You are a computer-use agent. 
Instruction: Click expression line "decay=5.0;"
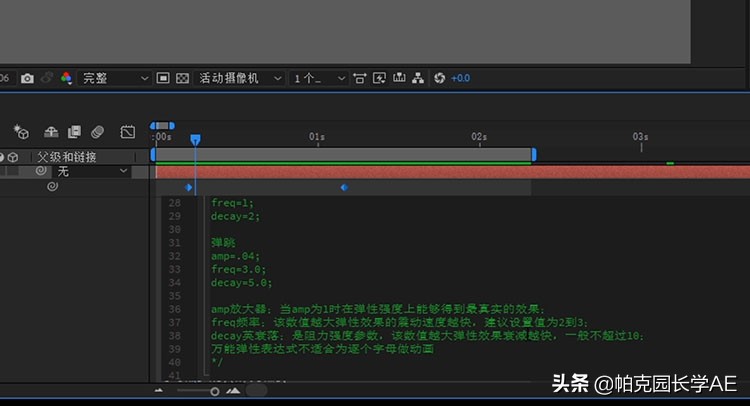coord(242,283)
